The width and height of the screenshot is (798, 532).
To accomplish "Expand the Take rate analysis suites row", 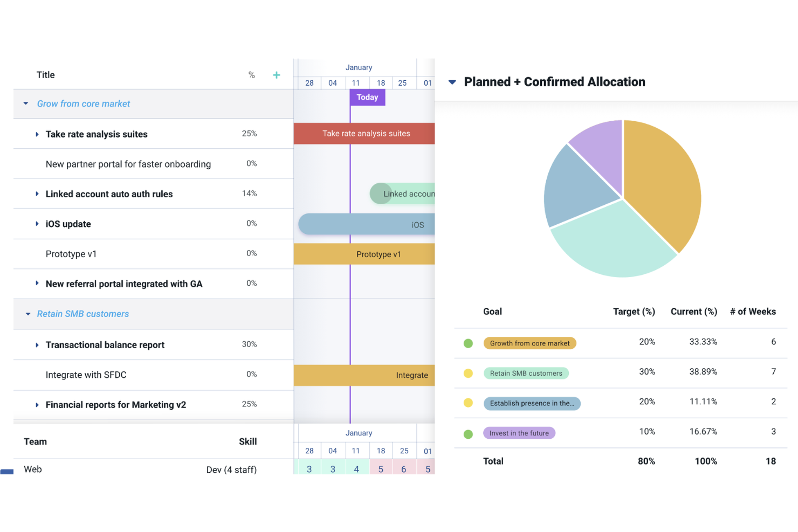I will (x=37, y=134).
